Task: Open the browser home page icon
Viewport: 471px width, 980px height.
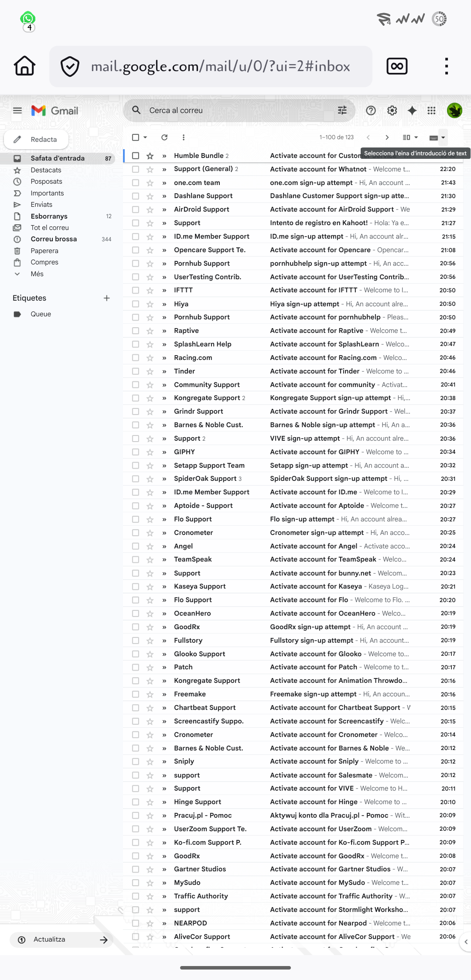Action: click(x=24, y=66)
